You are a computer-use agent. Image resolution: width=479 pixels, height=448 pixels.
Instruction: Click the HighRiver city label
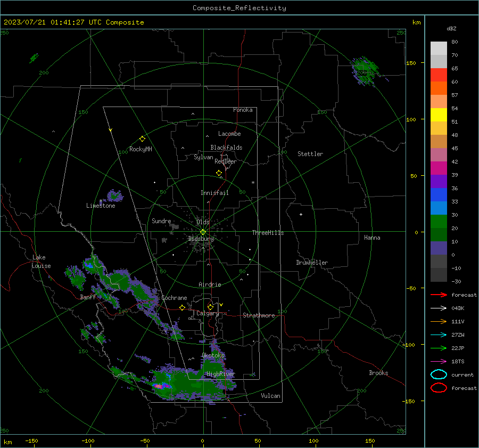point(220,374)
